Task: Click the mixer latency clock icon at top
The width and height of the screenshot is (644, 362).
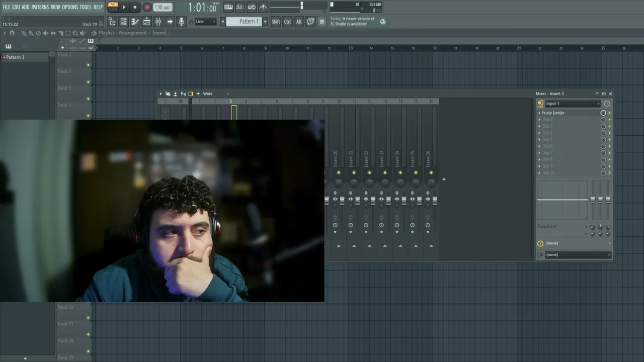Action: pyautogui.click(x=607, y=104)
